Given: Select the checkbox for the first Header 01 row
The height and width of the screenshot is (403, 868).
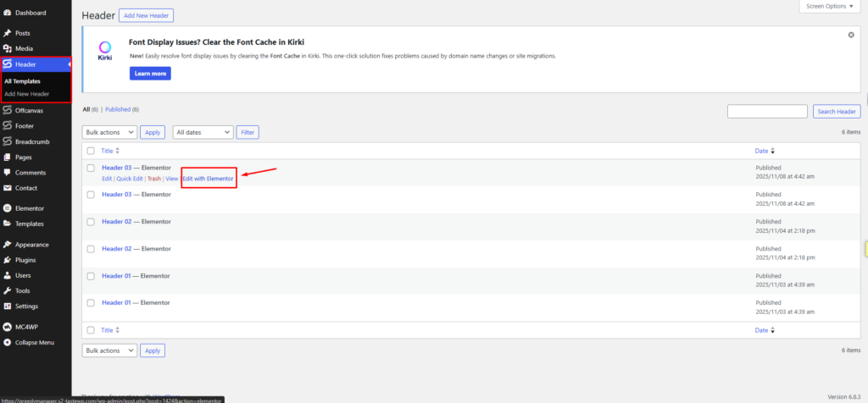Looking at the screenshot, I should point(91,276).
